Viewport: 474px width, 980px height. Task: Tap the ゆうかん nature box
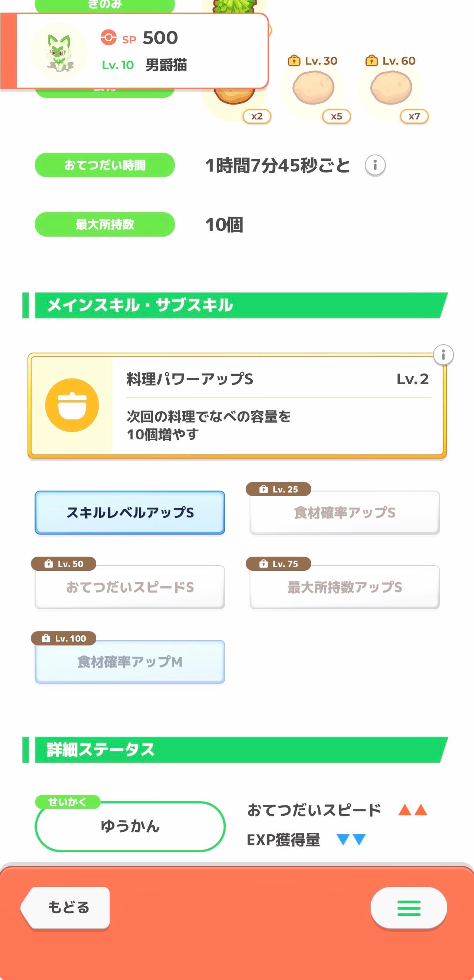pos(130,826)
